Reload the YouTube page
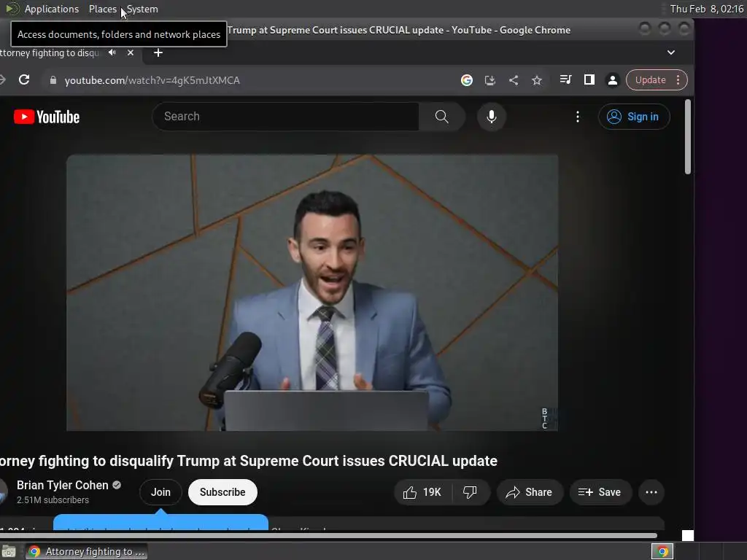Screen dimensions: 747x560 (24, 80)
